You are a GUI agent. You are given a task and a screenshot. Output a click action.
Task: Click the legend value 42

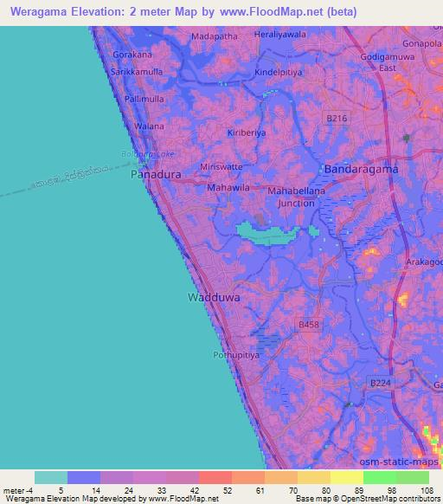click(x=195, y=490)
